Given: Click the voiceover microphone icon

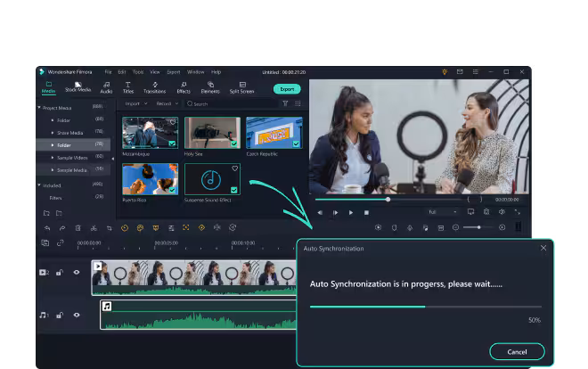Looking at the screenshot, I should [x=410, y=227].
